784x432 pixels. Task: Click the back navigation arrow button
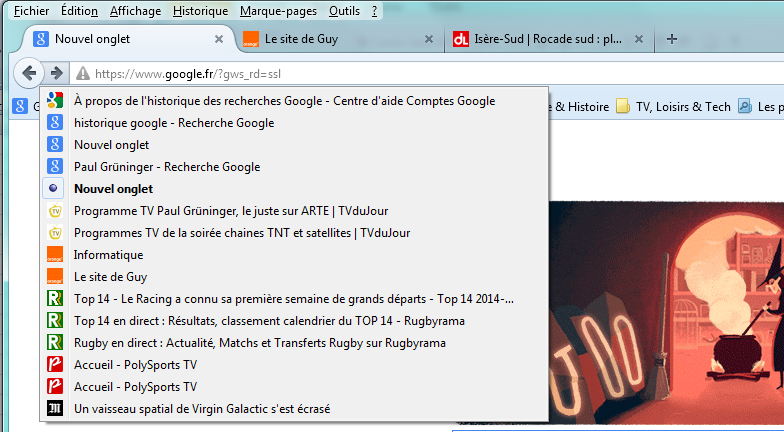point(29,73)
